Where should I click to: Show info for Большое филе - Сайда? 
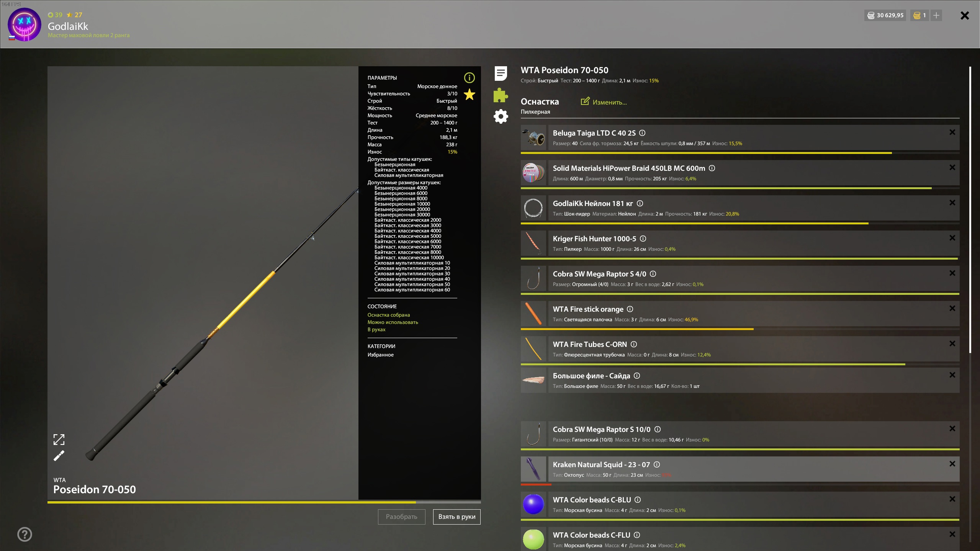(x=637, y=376)
